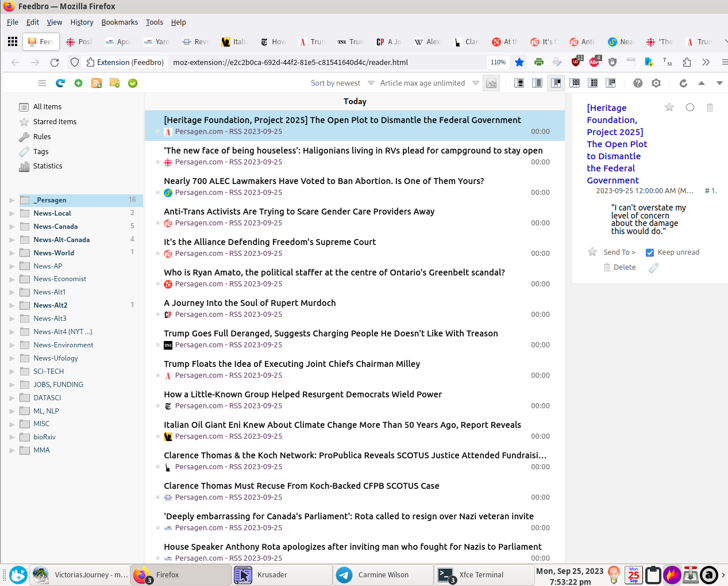Open 'Trump Floats the Idea of Executing' article
This screenshot has width=728, height=586.
(x=292, y=364)
